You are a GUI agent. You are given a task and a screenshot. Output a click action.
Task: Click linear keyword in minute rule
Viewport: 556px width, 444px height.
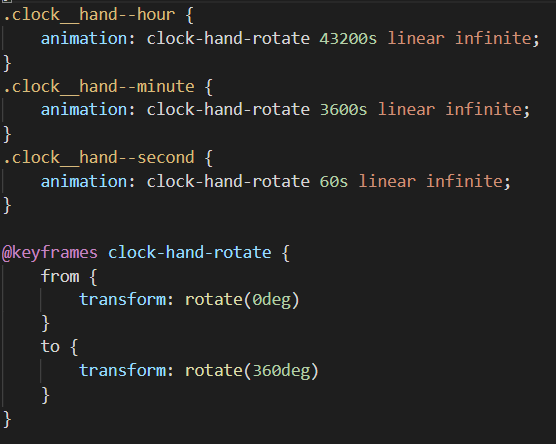[406, 110]
